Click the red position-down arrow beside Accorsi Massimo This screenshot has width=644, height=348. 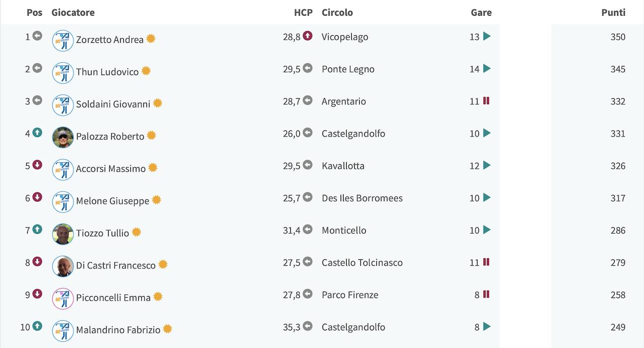[x=37, y=165]
